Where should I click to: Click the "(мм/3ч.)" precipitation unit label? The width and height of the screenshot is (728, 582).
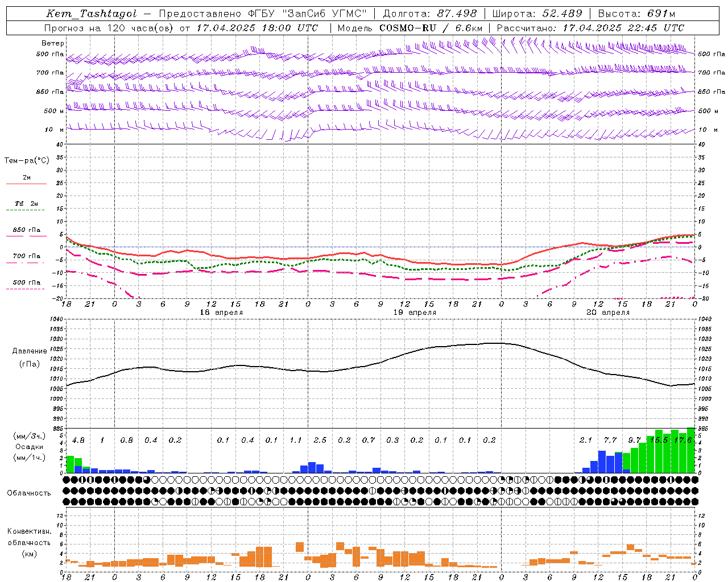[x=30, y=436]
